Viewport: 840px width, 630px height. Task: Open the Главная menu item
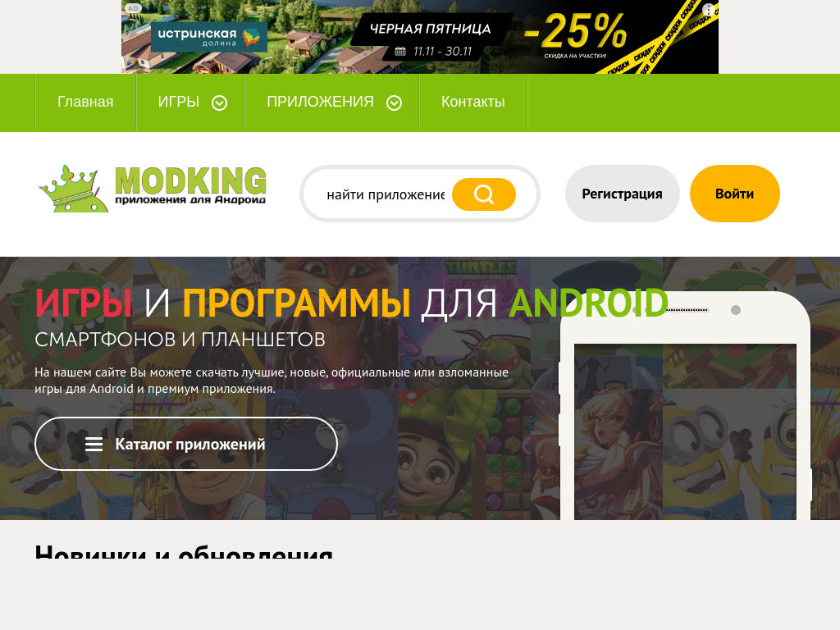coord(85,102)
